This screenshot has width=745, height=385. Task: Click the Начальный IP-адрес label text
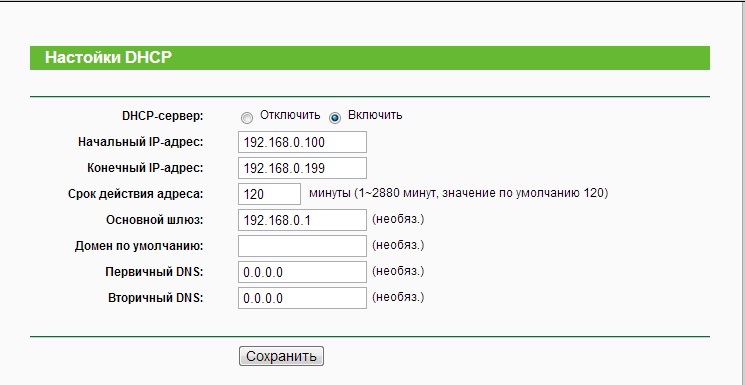(141, 142)
